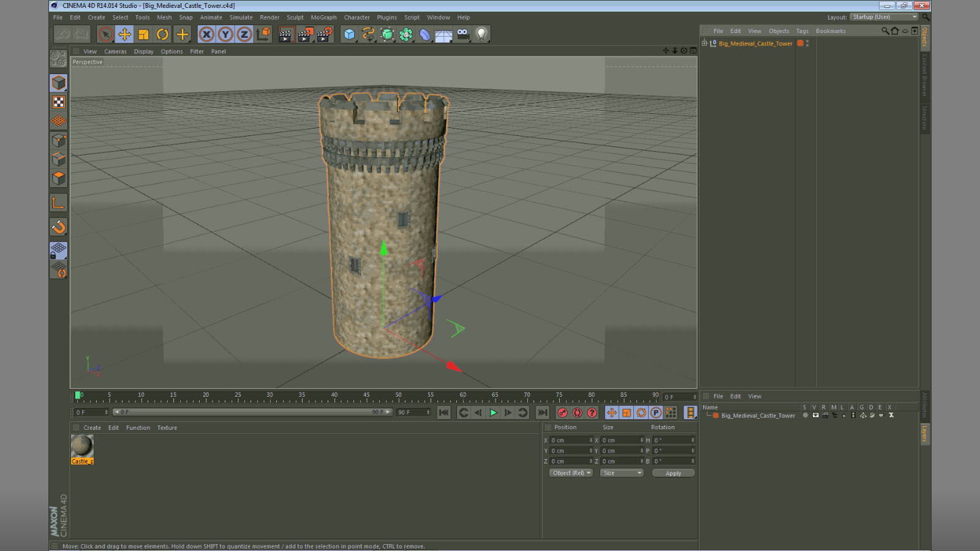Render the active view

(285, 34)
